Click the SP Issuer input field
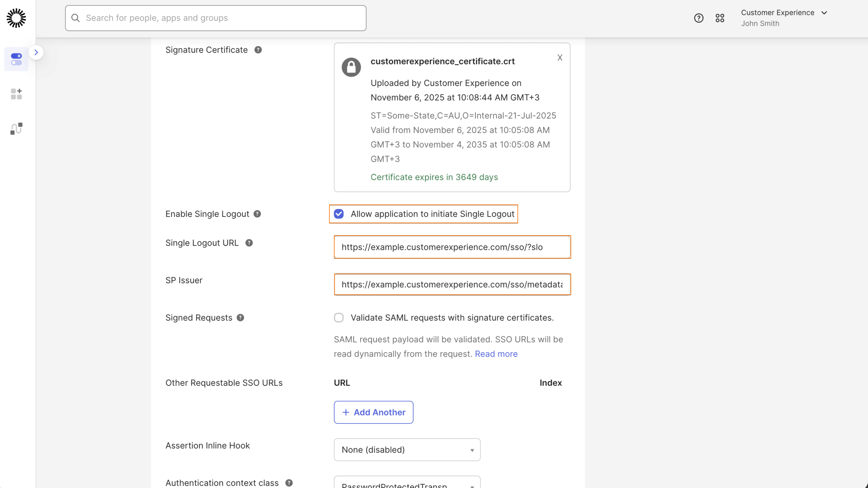 452,284
